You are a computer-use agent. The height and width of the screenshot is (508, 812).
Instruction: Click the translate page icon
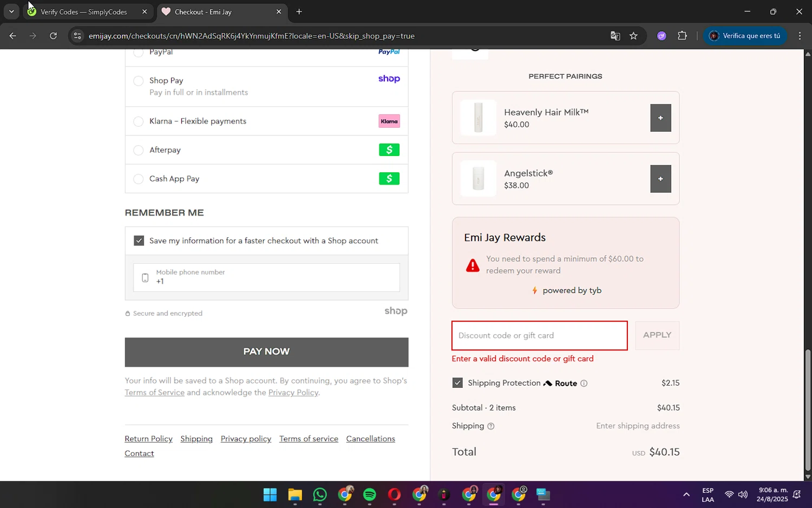[x=615, y=36]
